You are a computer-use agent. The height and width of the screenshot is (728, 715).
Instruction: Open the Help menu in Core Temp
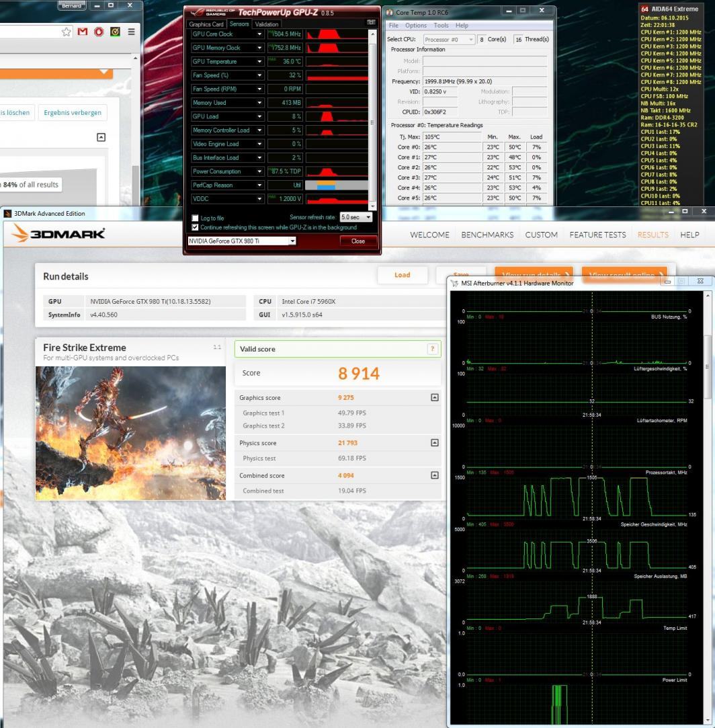click(x=462, y=25)
